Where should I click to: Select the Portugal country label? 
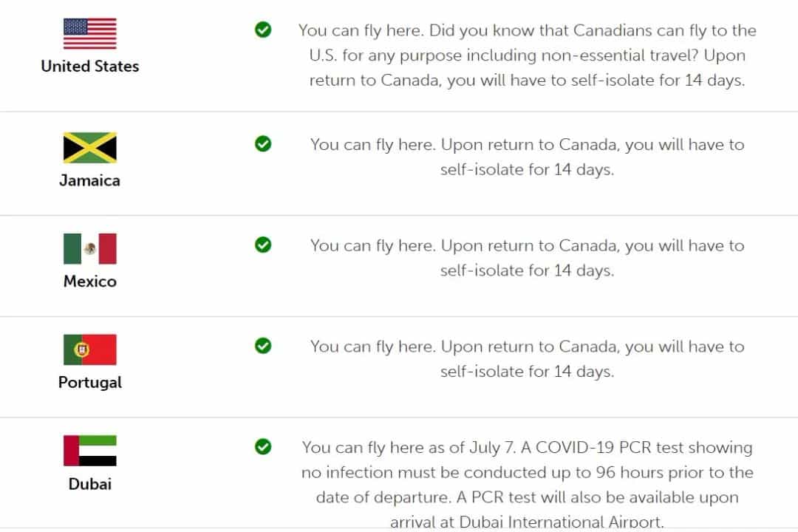[x=89, y=382]
